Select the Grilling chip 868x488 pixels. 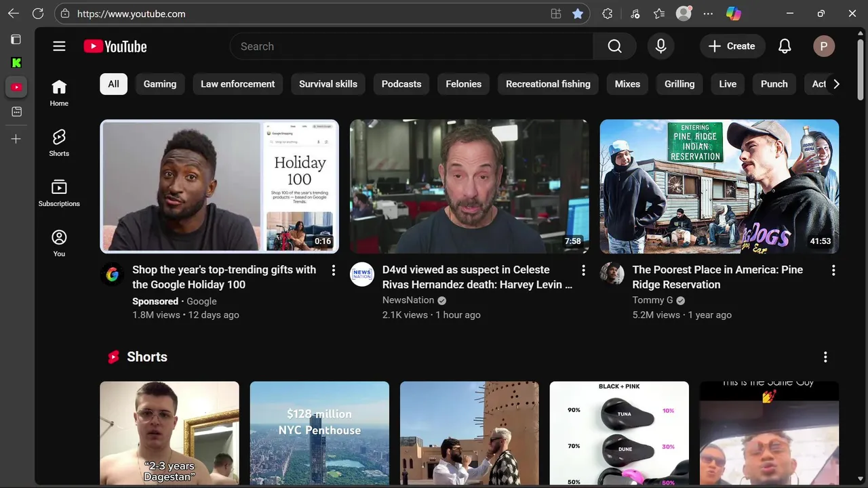coord(679,84)
